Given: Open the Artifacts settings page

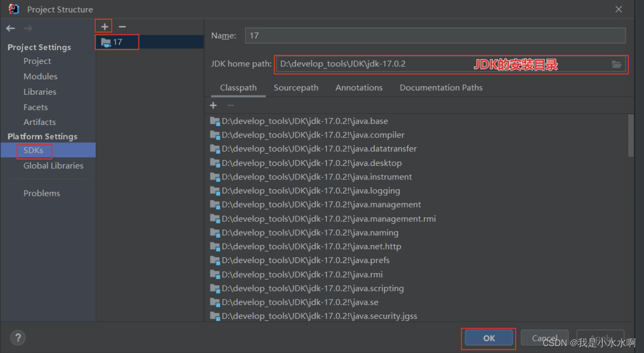Looking at the screenshot, I should pyautogui.click(x=39, y=122).
